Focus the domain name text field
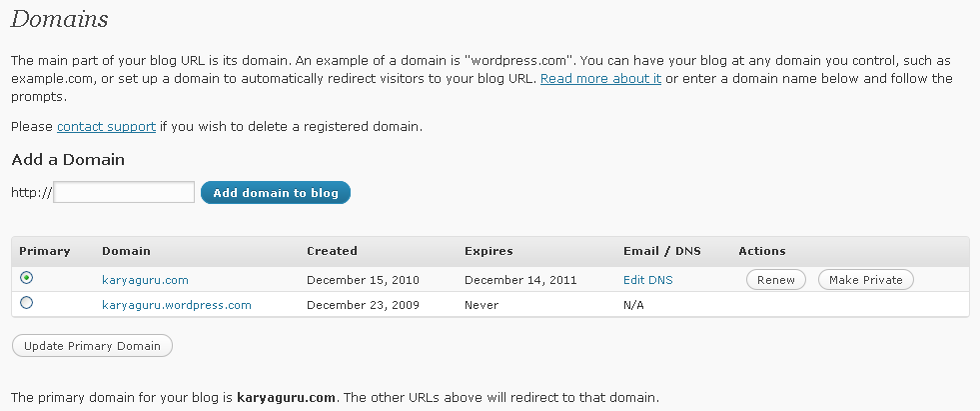 pyautogui.click(x=124, y=192)
